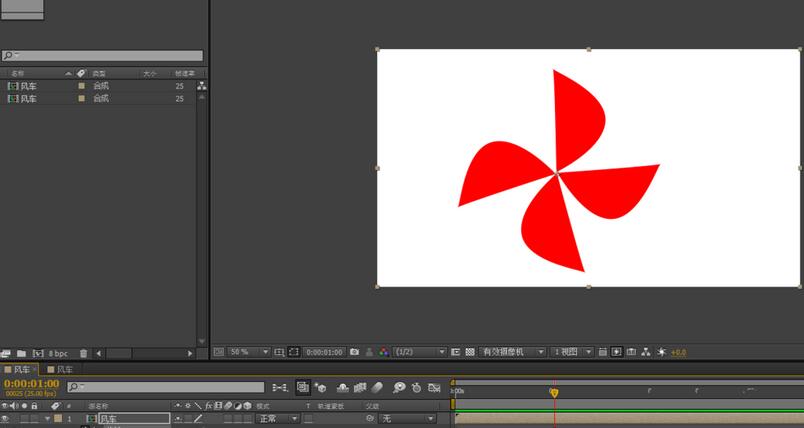Click the current time indicator on the timeline ruler

(554, 392)
